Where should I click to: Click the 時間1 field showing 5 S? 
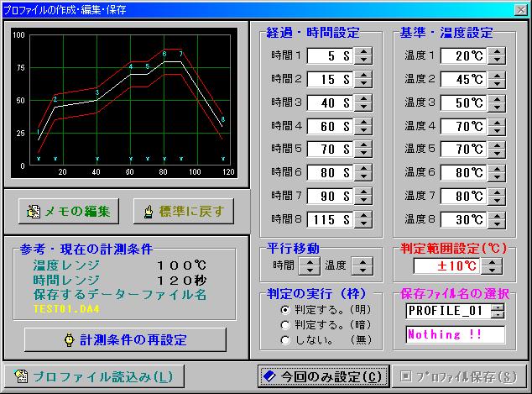pos(331,55)
